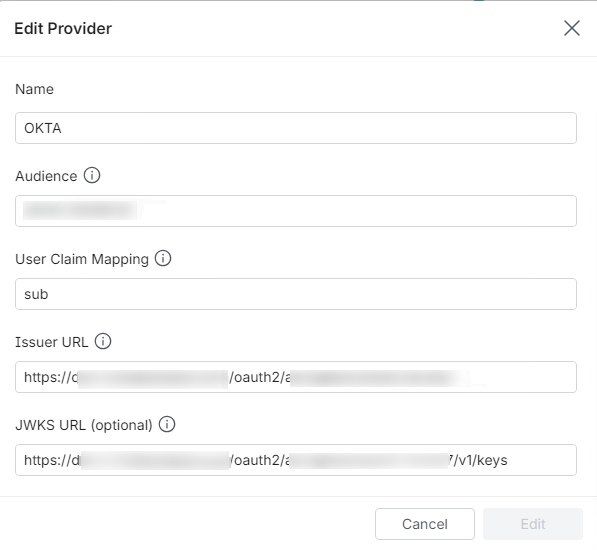Viewport: 597px width, 550px height.
Task: Click the JWKS URL (optional) label
Action: (84, 425)
